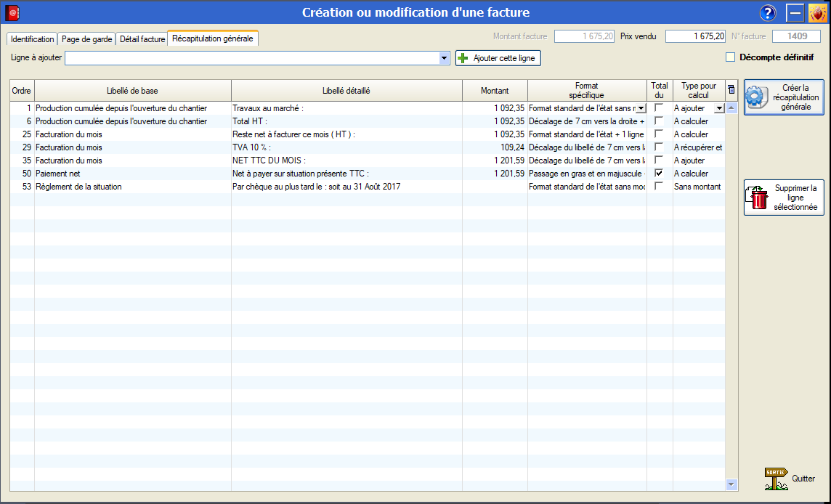Click Créer la récapitulation générale gear button
The image size is (831, 504).
point(783,97)
